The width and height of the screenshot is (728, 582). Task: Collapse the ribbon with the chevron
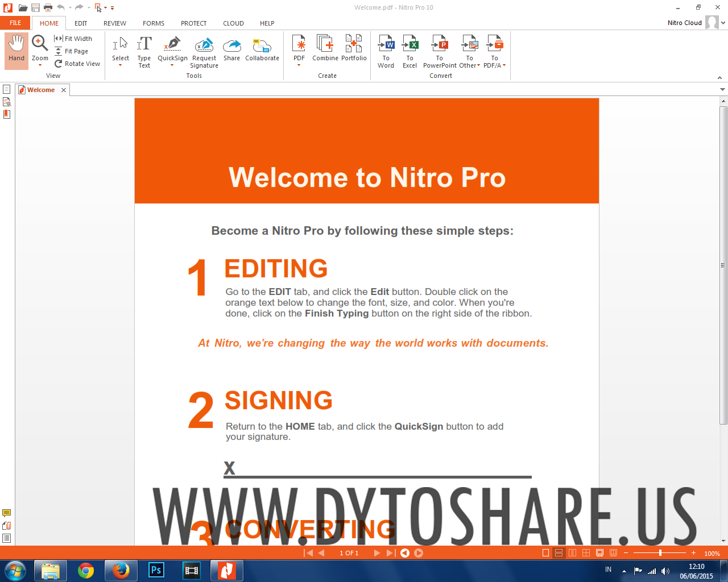(719, 78)
